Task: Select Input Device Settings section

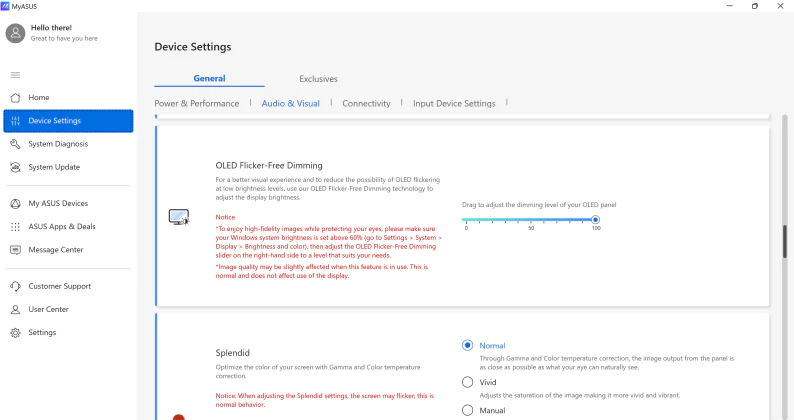Action: 454,103
